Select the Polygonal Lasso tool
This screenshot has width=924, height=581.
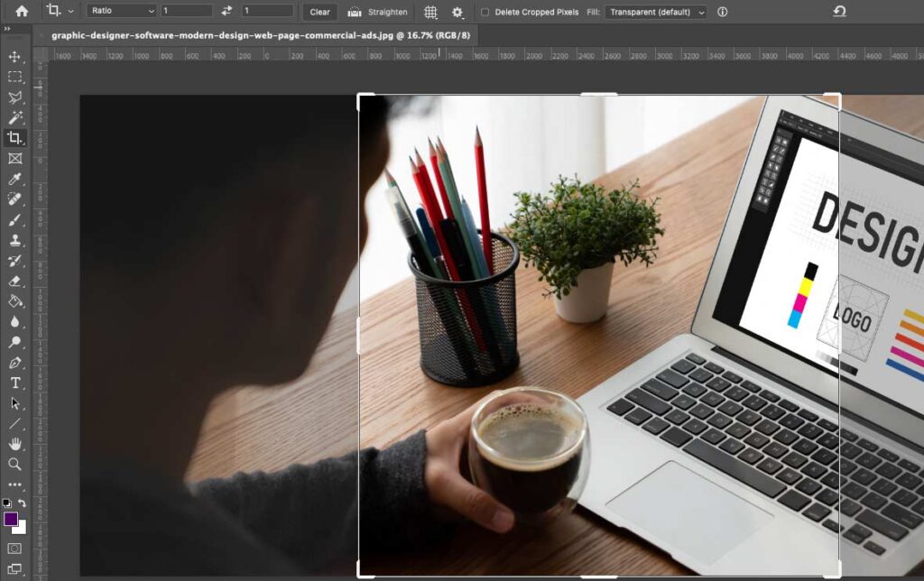[14, 97]
